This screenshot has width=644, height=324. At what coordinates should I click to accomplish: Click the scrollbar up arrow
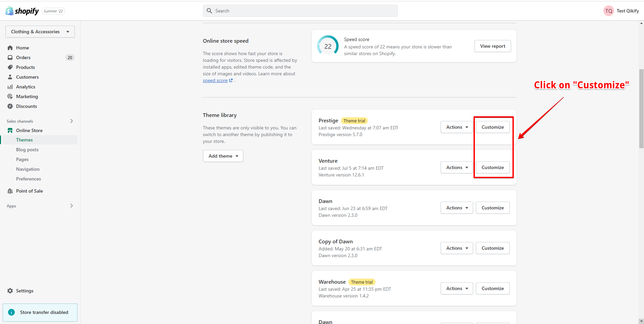click(641, 23)
